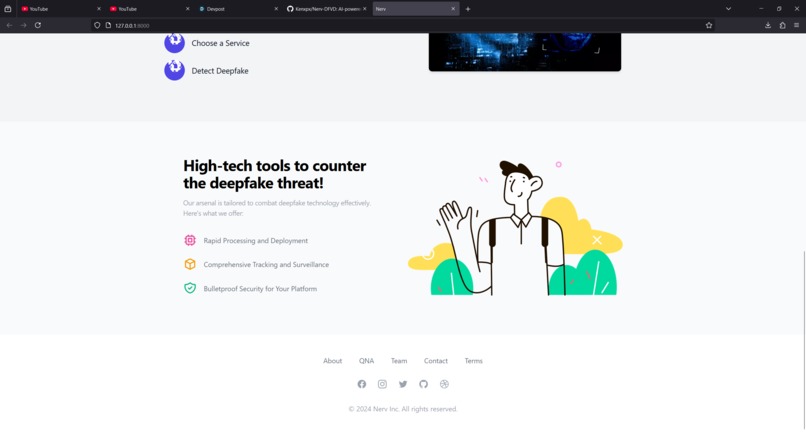Image resolution: width=806 pixels, height=434 pixels.
Task: Open a new tab with plus button
Action: 468,9
